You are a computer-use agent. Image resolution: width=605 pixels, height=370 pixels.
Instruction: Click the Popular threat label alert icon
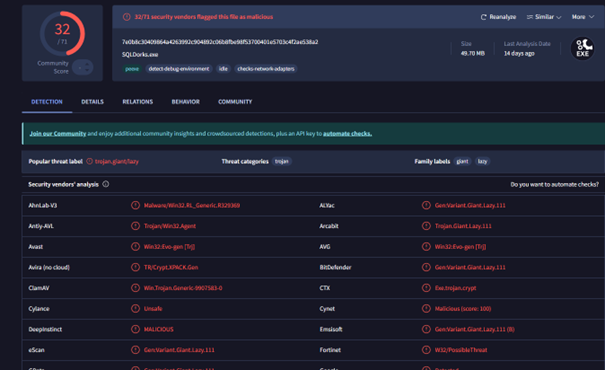pos(90,161)
